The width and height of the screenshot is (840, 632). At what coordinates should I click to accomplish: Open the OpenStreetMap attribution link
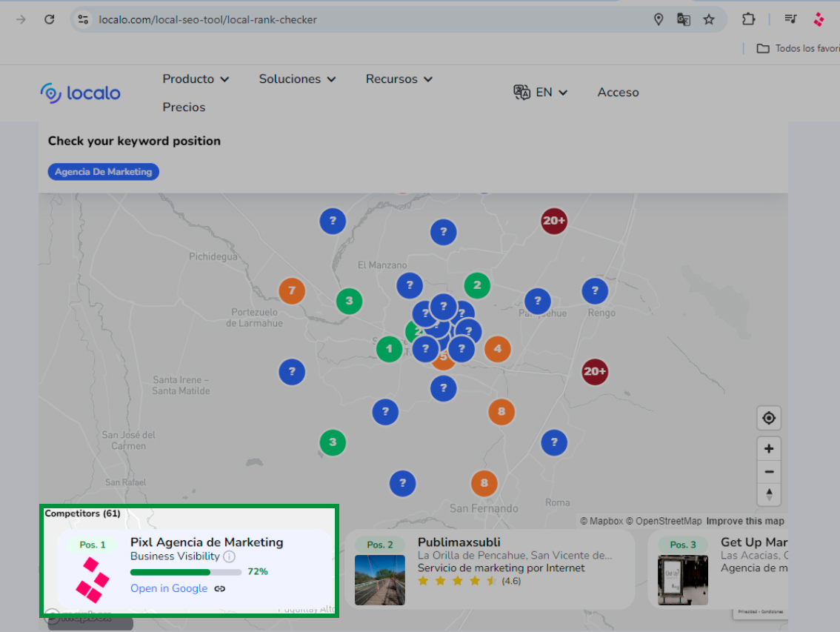(664, 521)
